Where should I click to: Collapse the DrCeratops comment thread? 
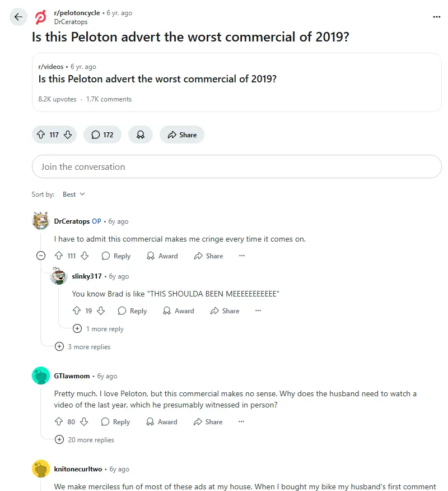click(41, 256)
